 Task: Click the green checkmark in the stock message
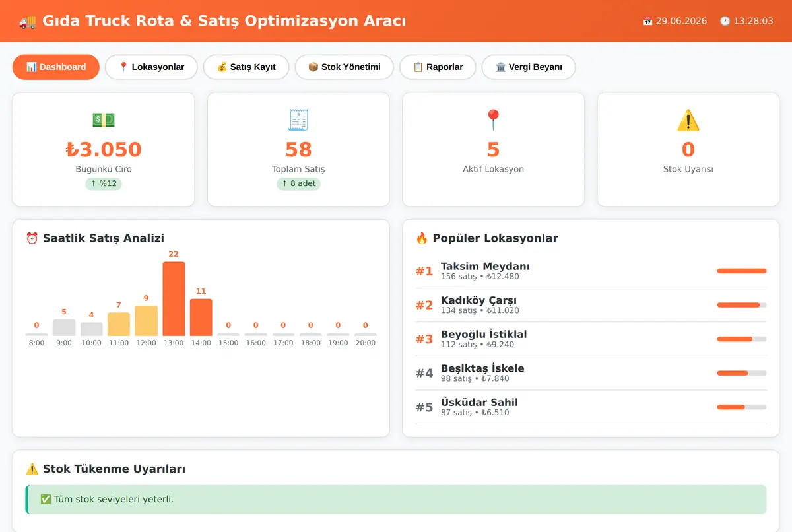46,499
